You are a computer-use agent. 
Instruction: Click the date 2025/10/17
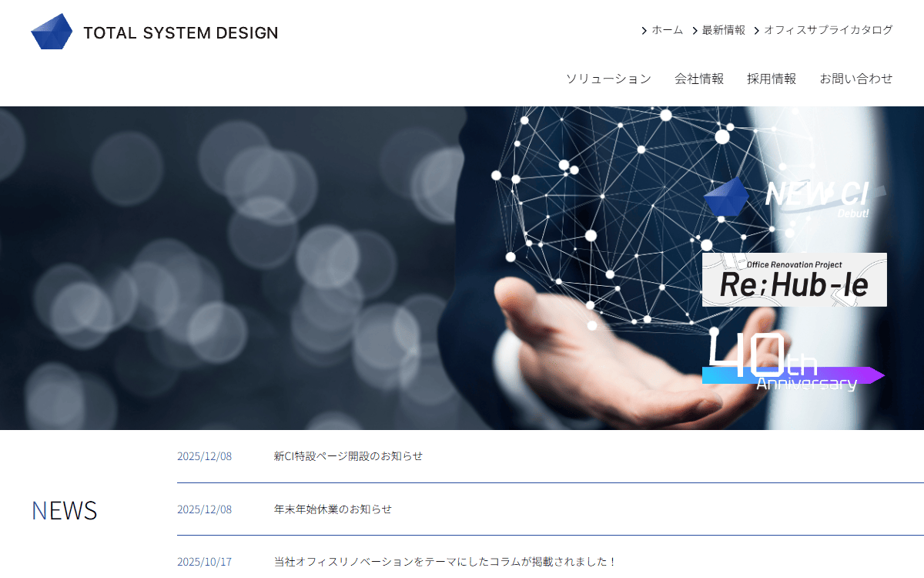click(x=204, y=562)
